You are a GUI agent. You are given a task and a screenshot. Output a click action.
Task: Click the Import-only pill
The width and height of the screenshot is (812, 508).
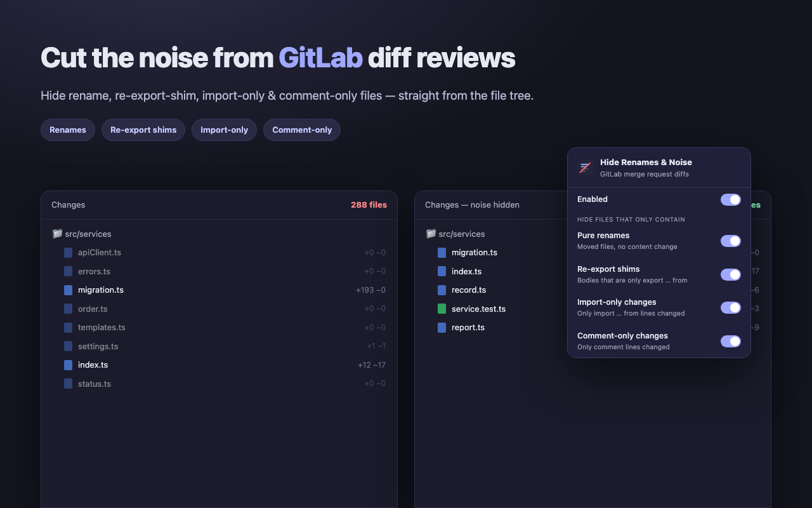point(224,130)
